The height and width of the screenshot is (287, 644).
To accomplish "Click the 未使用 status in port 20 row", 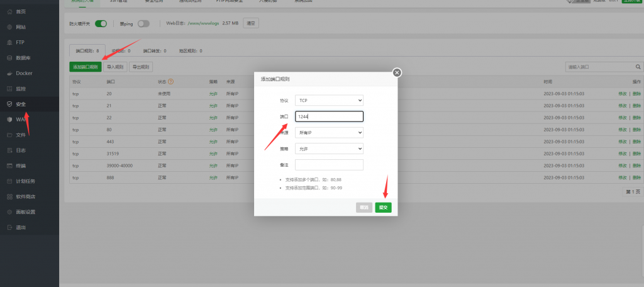I will coord(164,94).
